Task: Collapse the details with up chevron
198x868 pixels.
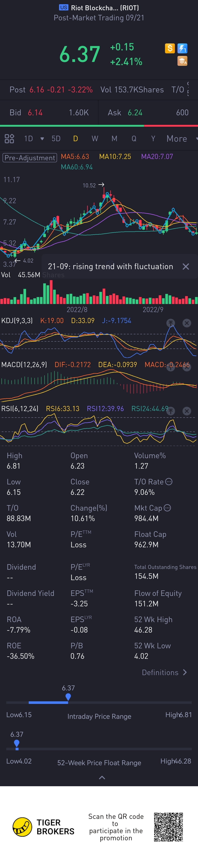Action: [x=102, y=778]
